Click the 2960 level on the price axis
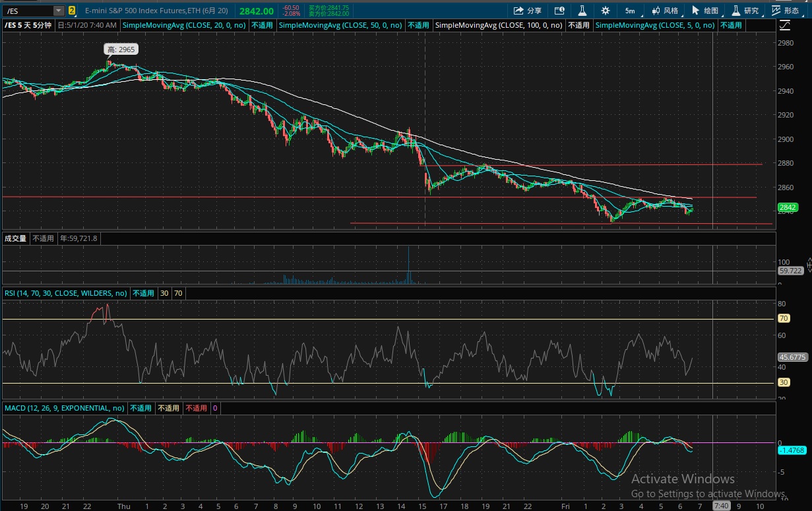Screen dimensions: 812x511 point(786,67)
